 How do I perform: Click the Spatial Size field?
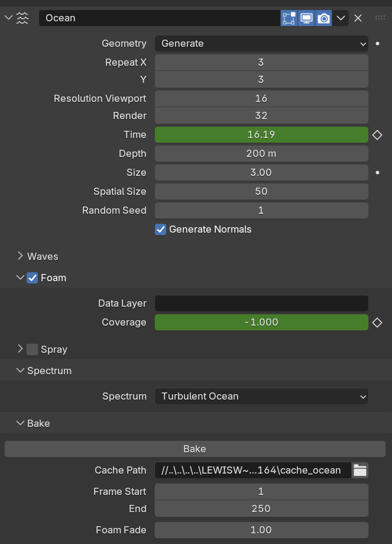261,192
